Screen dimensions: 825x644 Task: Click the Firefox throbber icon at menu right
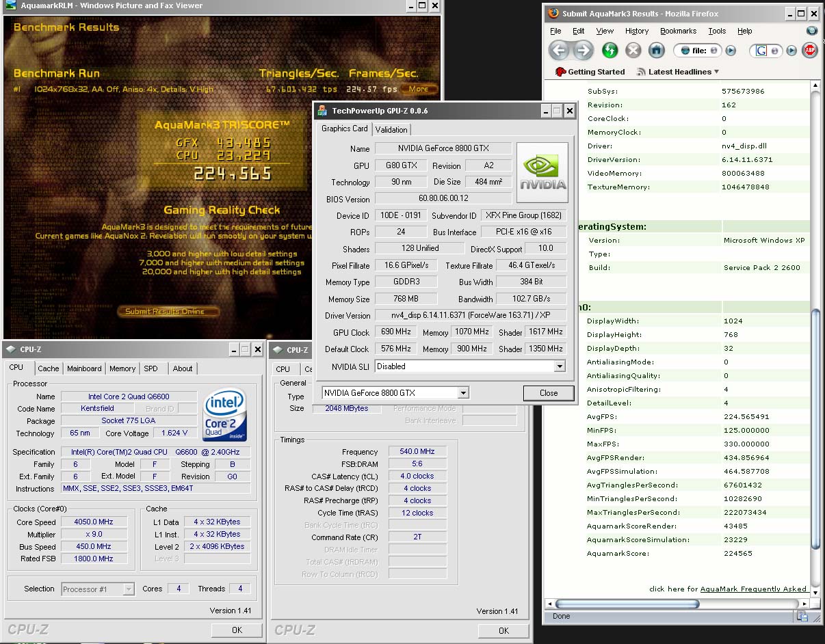coord(812,31)
